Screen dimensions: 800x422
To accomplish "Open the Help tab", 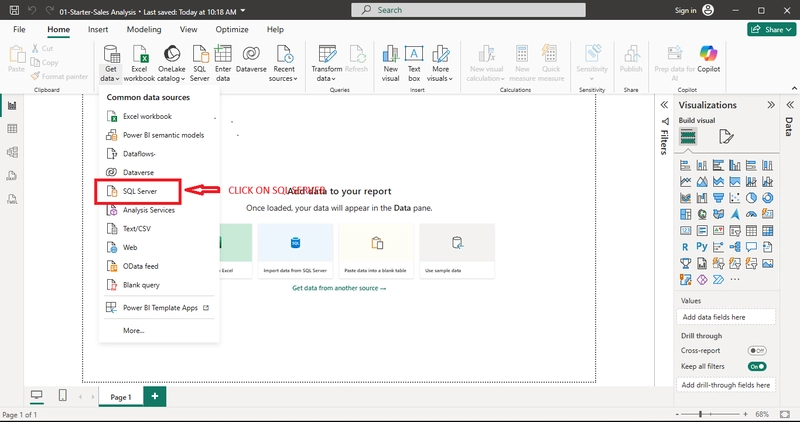I will tap(275, 29).
